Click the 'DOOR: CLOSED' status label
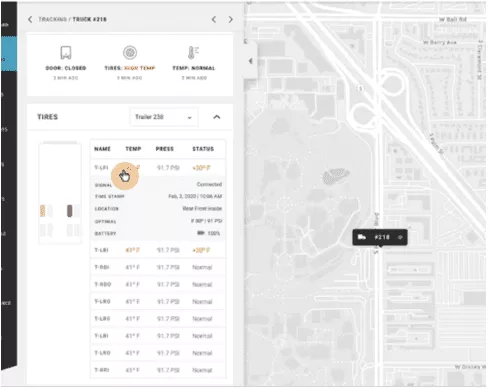This screenshot has width=489, height=389. pyautogui.click(x=66, y=68)
